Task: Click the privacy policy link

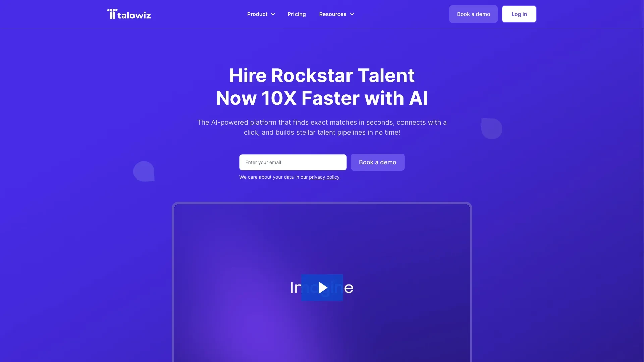Action: point(324,177)
